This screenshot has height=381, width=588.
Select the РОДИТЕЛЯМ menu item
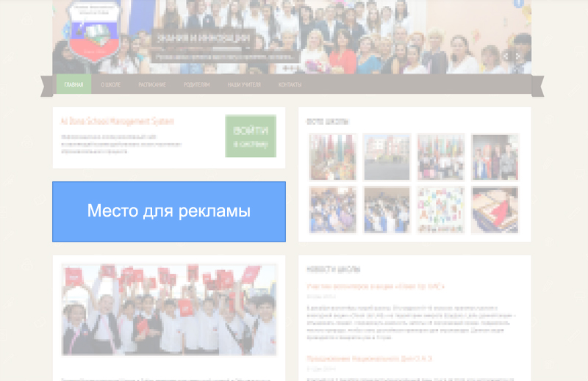click(196, 84)
